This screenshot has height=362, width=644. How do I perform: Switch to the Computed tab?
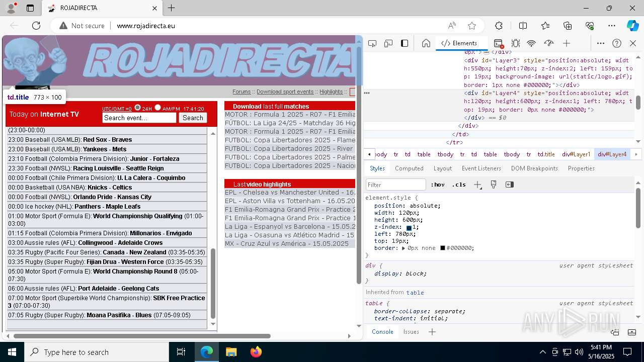pos(409,168)
